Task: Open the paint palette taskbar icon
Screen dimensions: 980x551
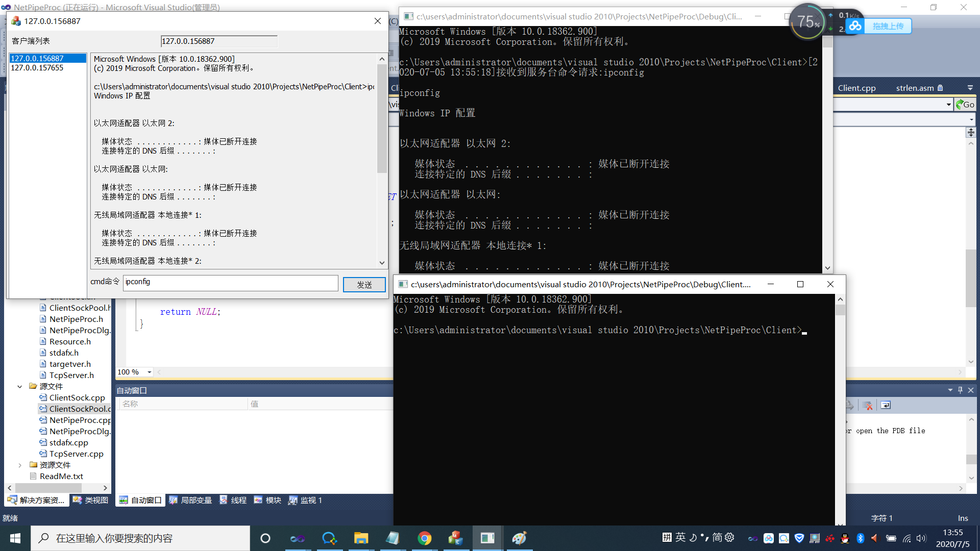Action: click(x=519, y=538)
